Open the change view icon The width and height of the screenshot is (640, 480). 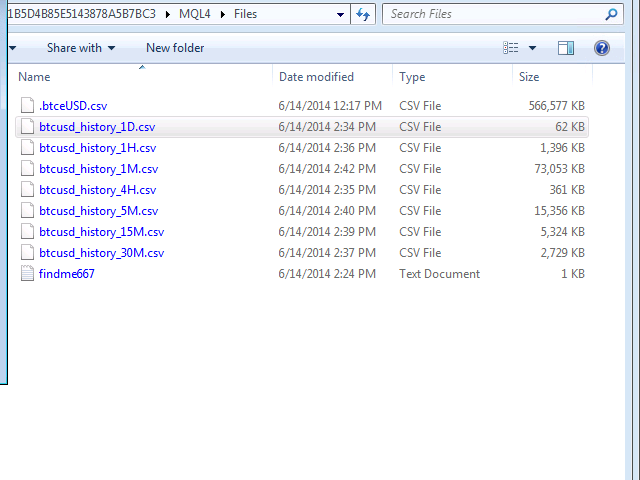[x=511, y=48]
